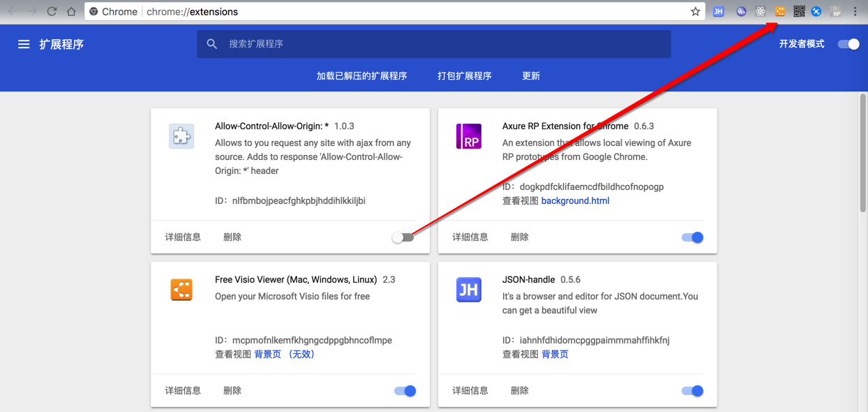This screenshot has width=868, height=412.
Task: Open 详细信息 for Axure RP Extension
Action: 470,237
